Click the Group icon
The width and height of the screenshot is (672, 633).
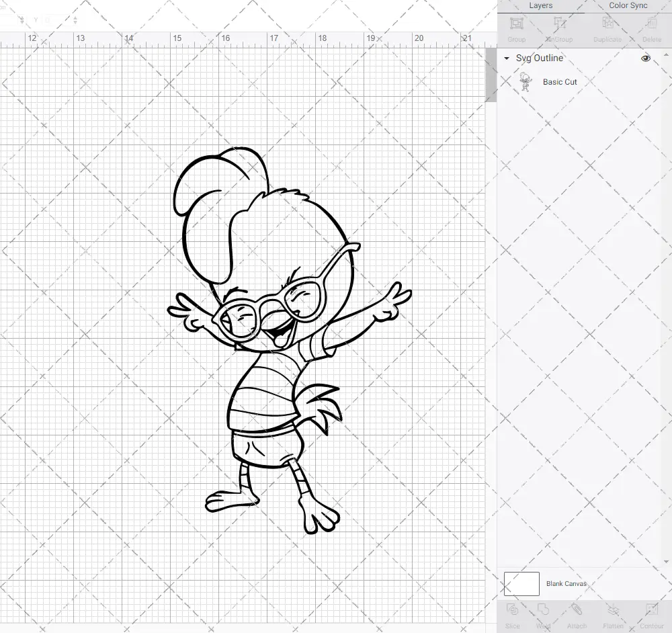[x=516, y=24]
